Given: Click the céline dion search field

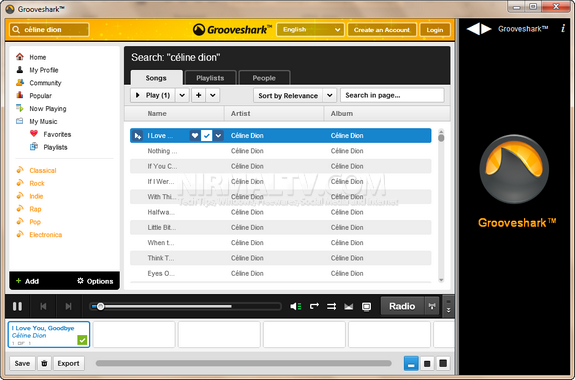Looking at the screenshot, I should tap(49, 30).
